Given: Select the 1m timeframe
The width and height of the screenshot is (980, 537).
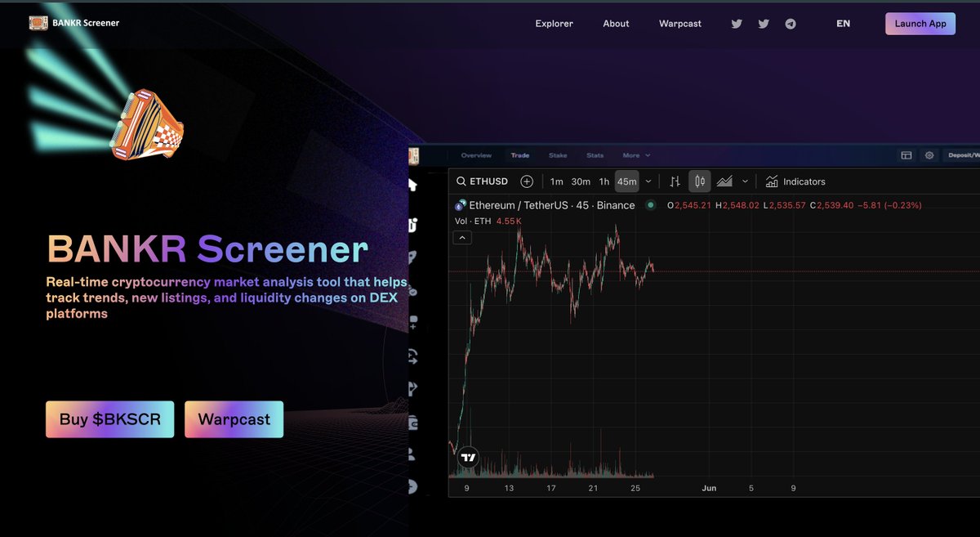Looking at the screenshot, I should pos(556,181).
